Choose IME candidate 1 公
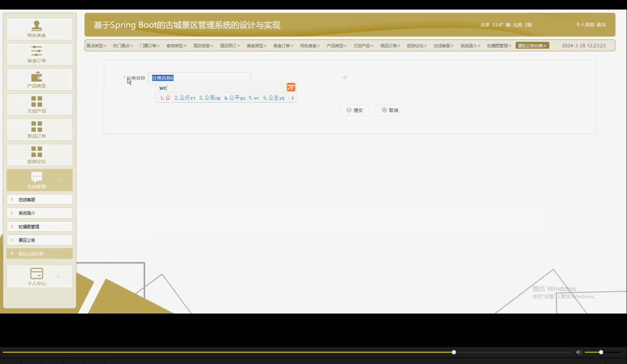 (165, 98)
